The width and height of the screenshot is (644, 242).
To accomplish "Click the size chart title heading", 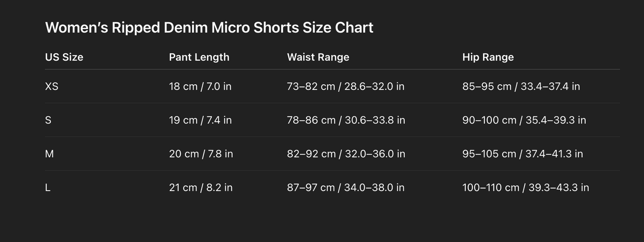I will coord(209,28).
